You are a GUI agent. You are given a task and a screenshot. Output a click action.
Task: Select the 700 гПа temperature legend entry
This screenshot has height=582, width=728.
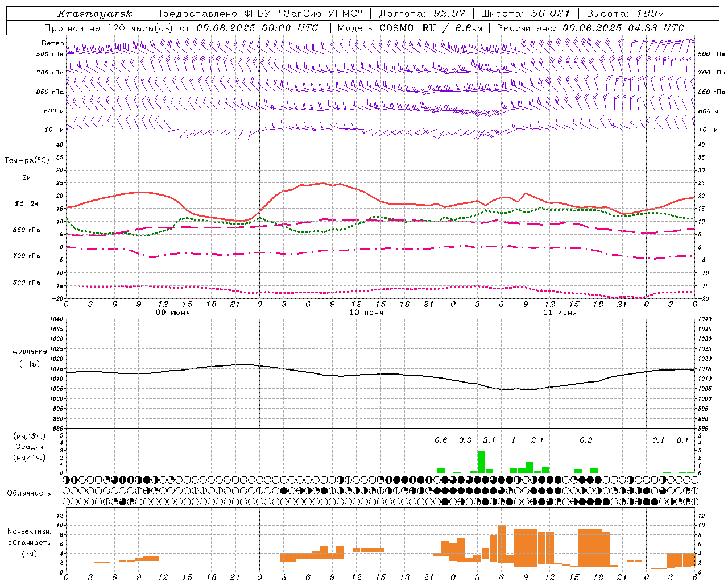pyautogui.click(x=27, y=256)
